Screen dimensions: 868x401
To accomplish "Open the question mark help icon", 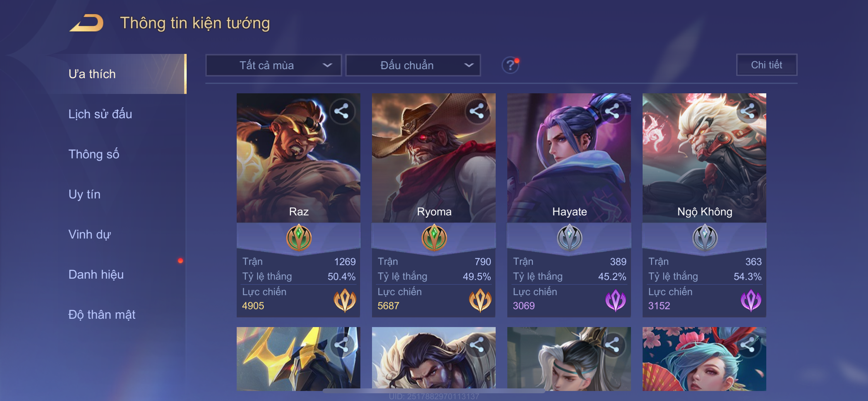I will point(510,65).
